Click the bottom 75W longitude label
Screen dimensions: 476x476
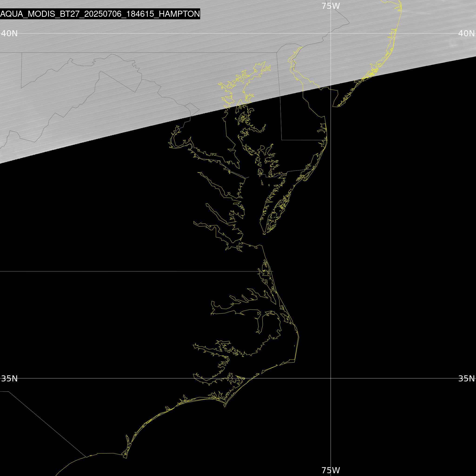click(x=331, y=470)
